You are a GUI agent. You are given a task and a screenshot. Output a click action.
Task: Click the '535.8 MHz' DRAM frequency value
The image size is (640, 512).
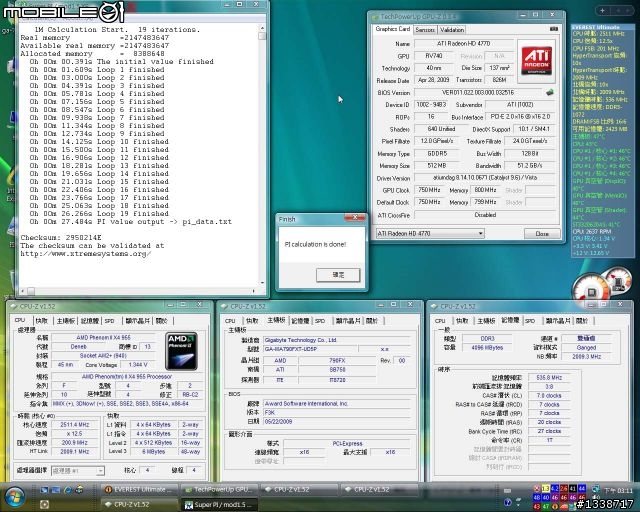(549, 378)
